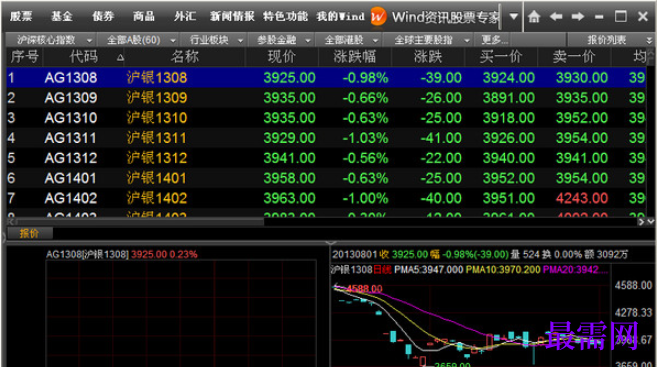Click 3958.00 current price of AG1401

click(x=289, y=178)
